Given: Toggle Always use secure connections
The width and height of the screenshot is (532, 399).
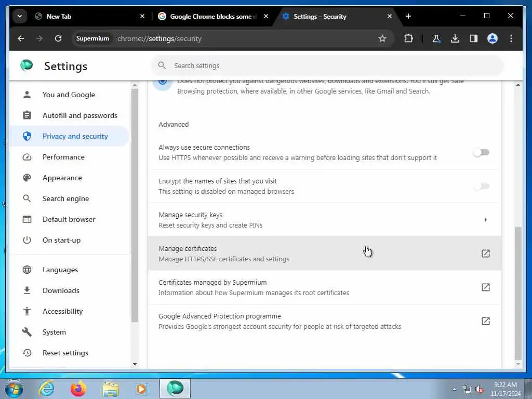Looking at the screenshot, I should pyautogui.click(x=481, y=152).
